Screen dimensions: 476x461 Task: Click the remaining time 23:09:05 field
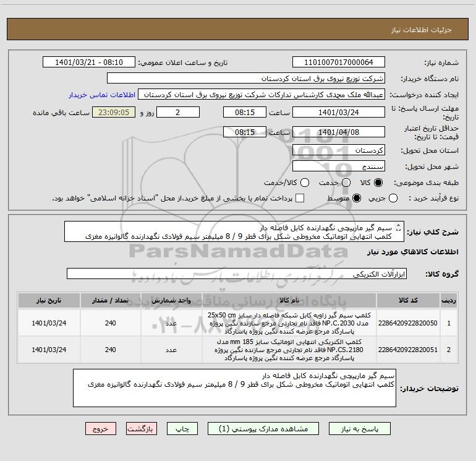[x=114, y=112]
